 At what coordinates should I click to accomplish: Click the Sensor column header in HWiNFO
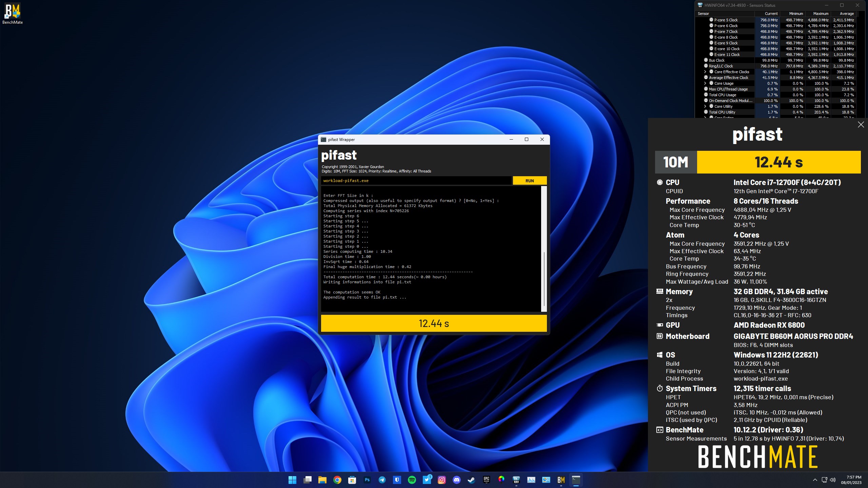(x=725, y=14)
